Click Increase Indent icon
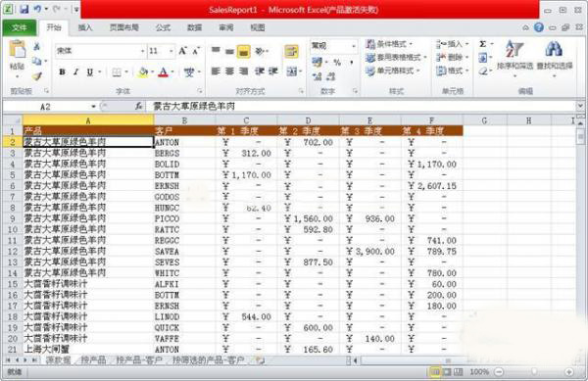588x381 pixels. (x=273, y=71)
